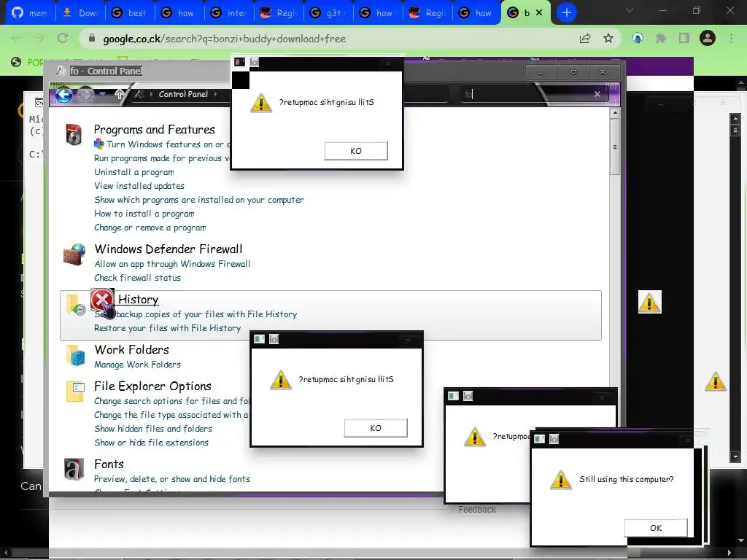Click the blue circular extension icon in toolbar
This screenshot has width=747, height=560.
pos(638,38)
